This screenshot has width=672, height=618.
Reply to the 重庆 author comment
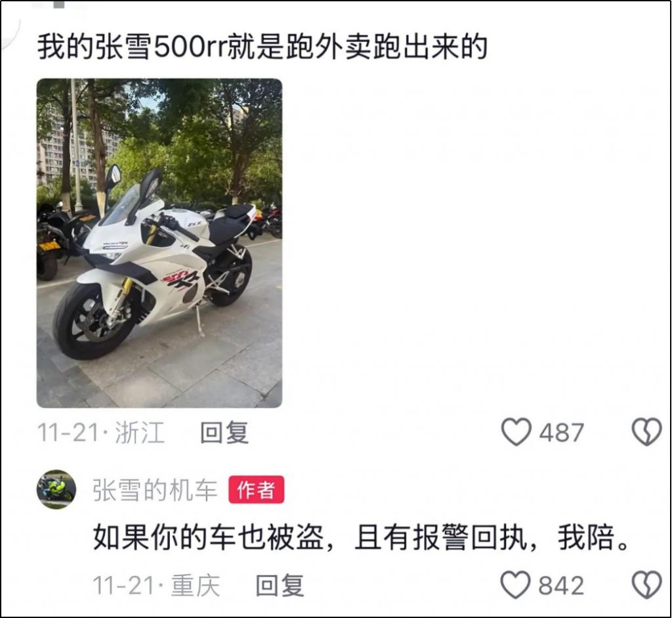(x=280, y=585)
